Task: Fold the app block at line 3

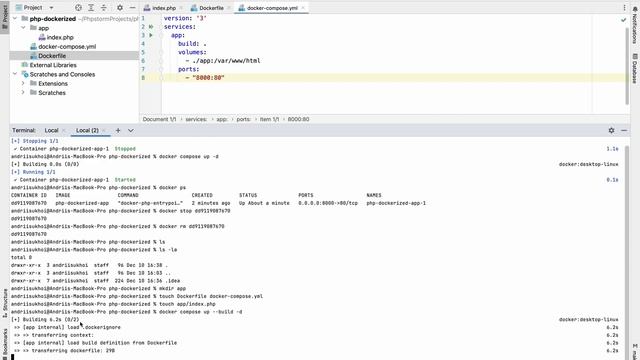Action: [x=161, y=35]
